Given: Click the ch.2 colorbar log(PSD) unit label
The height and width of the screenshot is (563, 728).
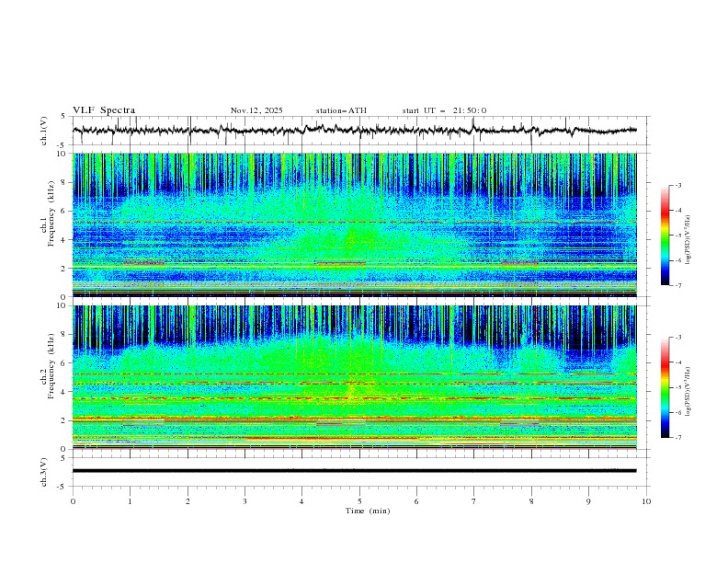Looking at the screenshot, I should point(688,391).
